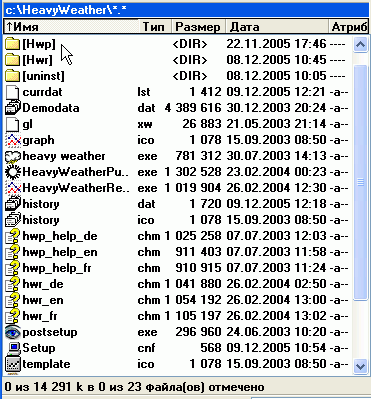Image resolution: width=371 pixels, height=399 pixels.
Task: Click the size value 26 883
Action: (x=202, y=124)
